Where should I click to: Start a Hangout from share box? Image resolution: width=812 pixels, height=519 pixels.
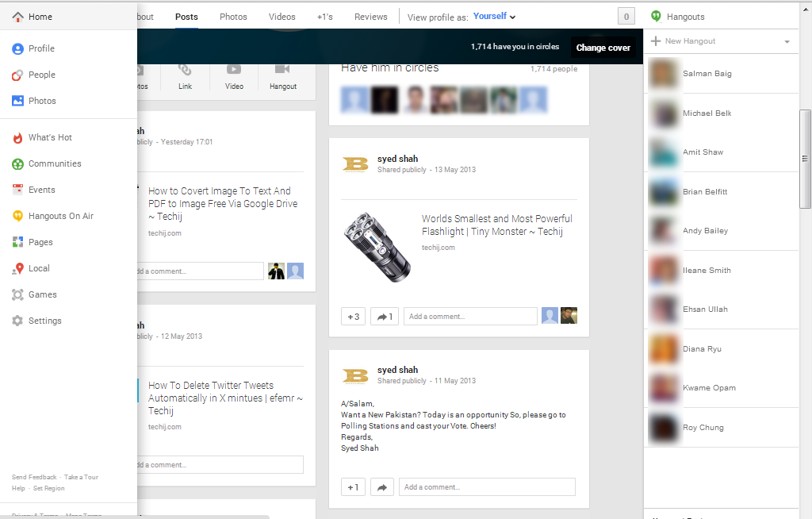283,77
